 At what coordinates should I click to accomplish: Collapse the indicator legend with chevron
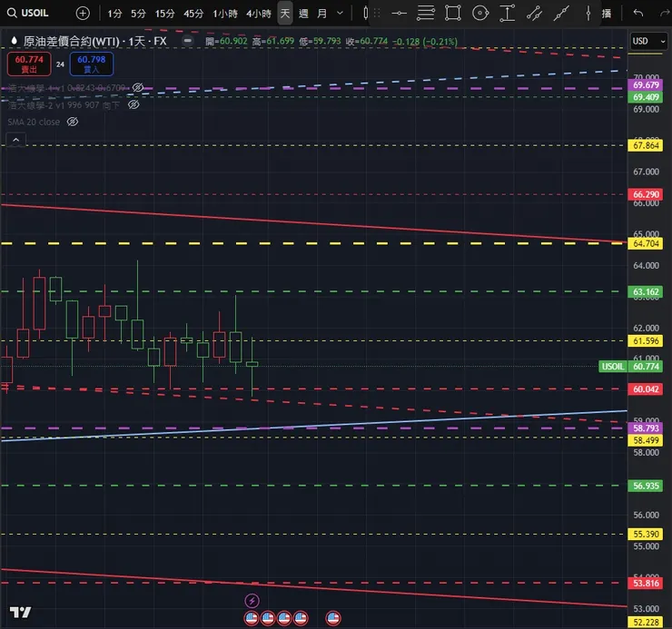coord(15,140)
